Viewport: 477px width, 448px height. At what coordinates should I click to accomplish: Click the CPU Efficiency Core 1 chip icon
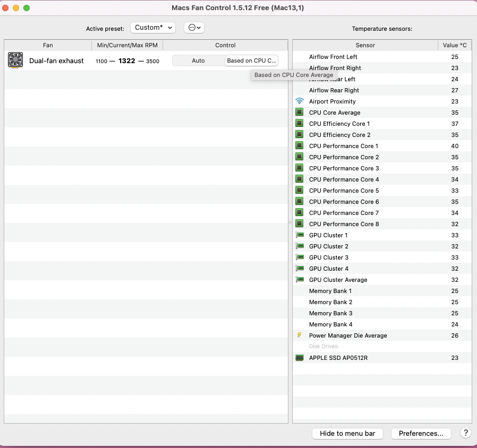click(x=300, y=123)
